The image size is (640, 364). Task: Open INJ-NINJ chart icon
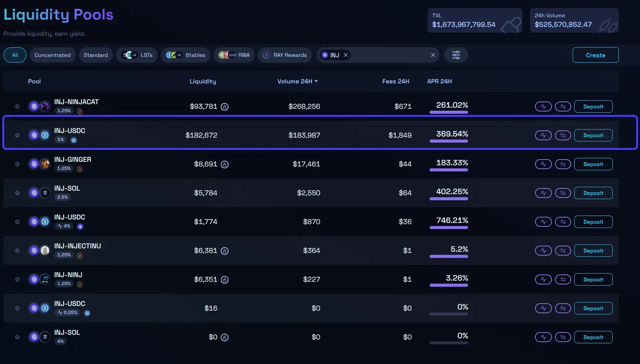pos(543,279)
